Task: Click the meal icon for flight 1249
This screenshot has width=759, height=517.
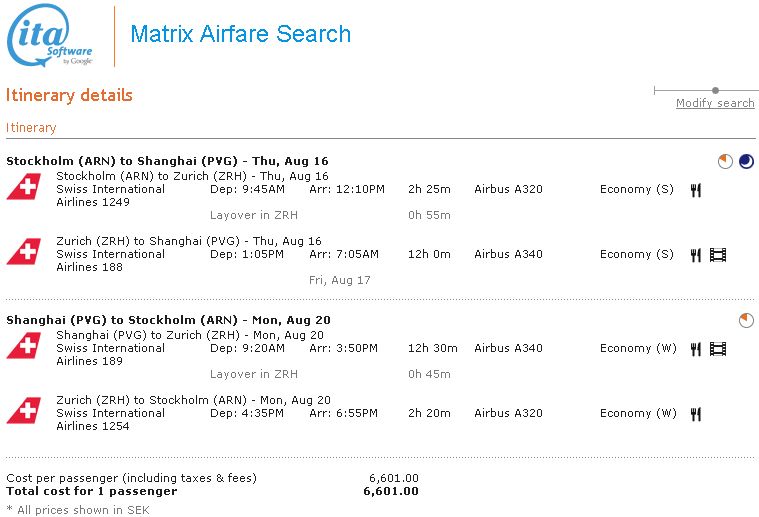Action: (x=696, y=190)
